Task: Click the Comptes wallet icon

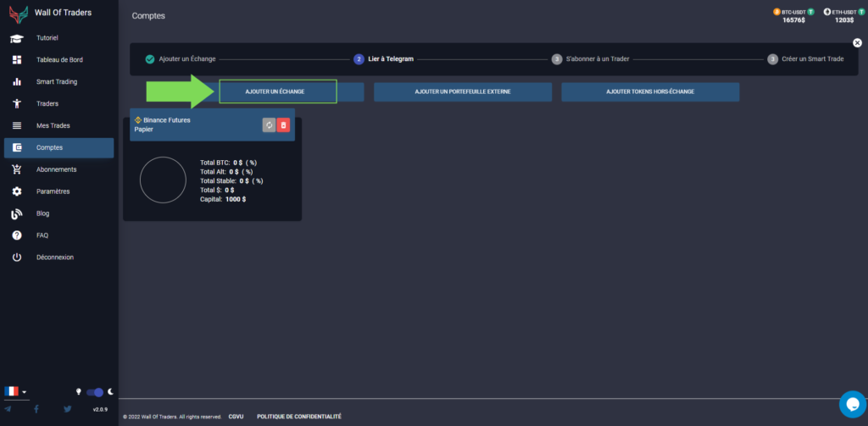Action: tap(17, 147)
